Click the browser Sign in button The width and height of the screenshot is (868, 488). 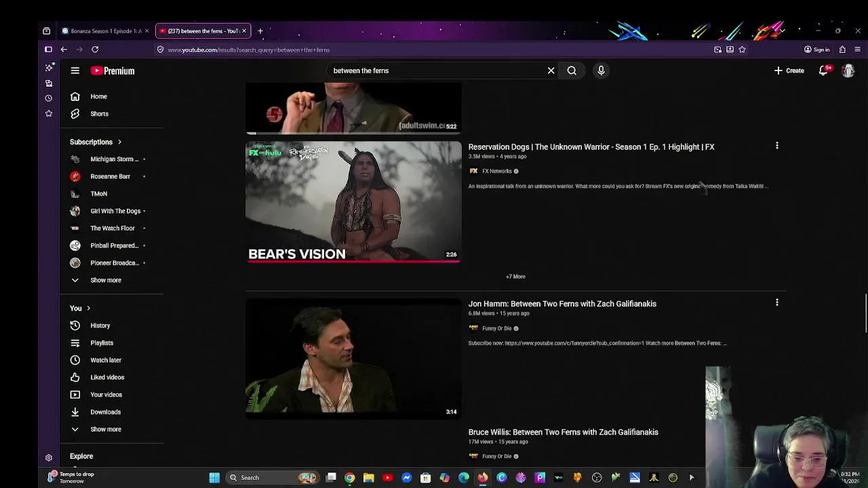coord(816,49)
